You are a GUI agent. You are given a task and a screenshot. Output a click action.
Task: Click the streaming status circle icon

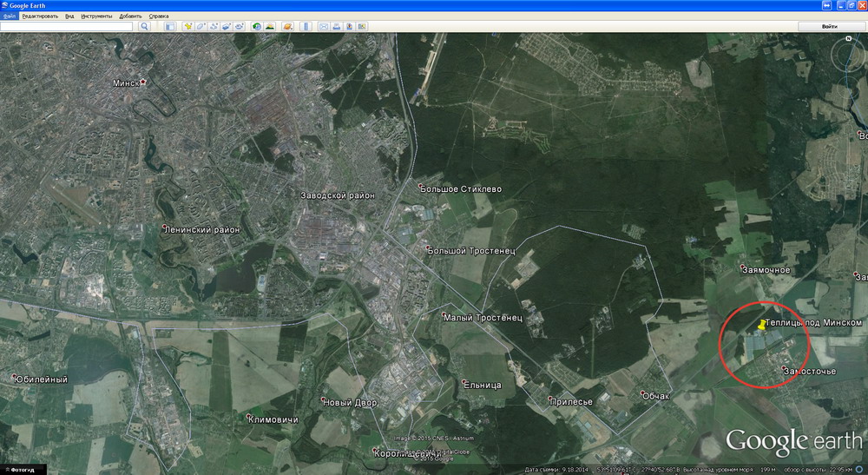(x=859, y=470)
